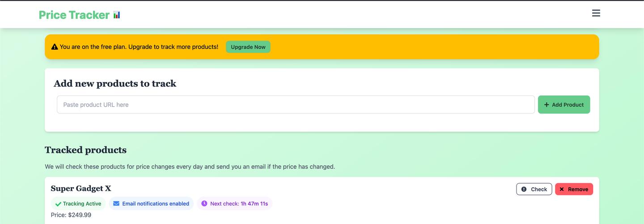
Task: Go to Price Tracker home via logo text
Action: coord(74,15)
